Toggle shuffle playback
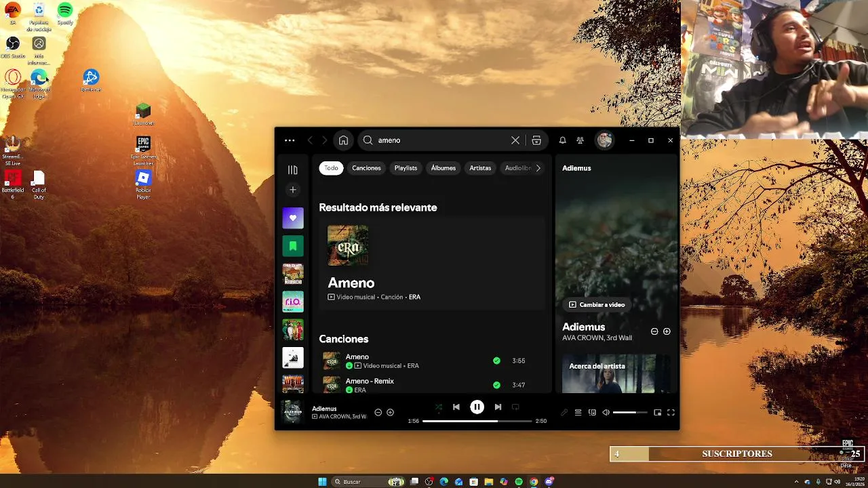The image size is (868, 488). point(439,407)
